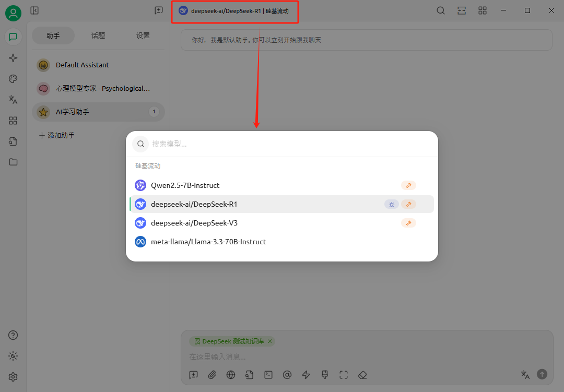Open the mini apps icon in title bar
This screenshot has height=392, width=564.
[x=483, y=10]
